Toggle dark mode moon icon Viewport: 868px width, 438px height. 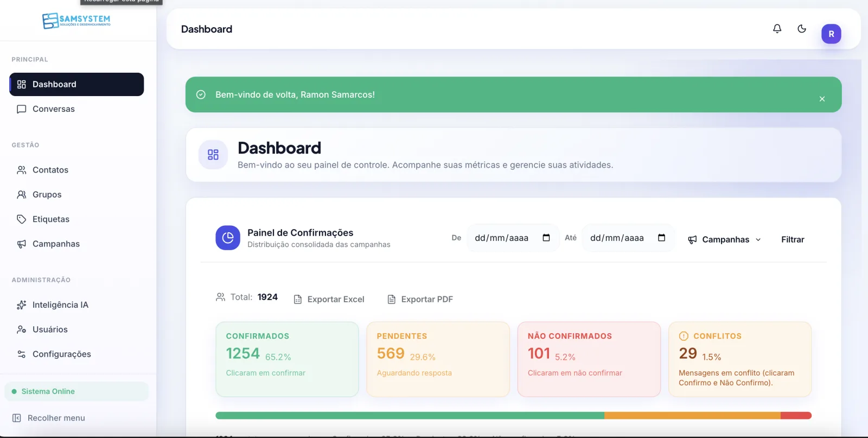(x=802, y=29)
